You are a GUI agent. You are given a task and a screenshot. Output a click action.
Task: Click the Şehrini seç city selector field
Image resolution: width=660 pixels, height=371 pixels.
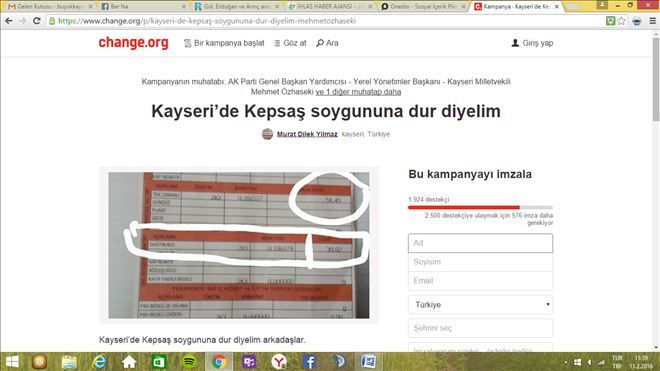(x=480, y=328)
